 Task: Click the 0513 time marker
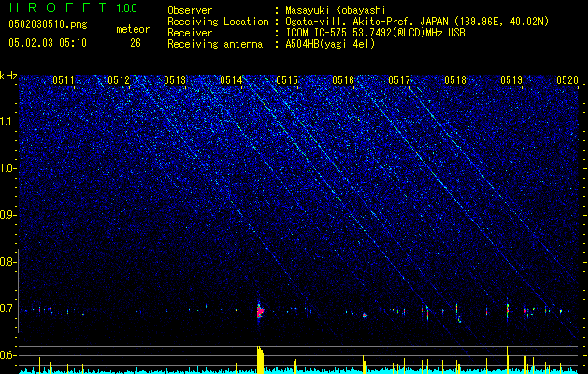click(175, 80)
